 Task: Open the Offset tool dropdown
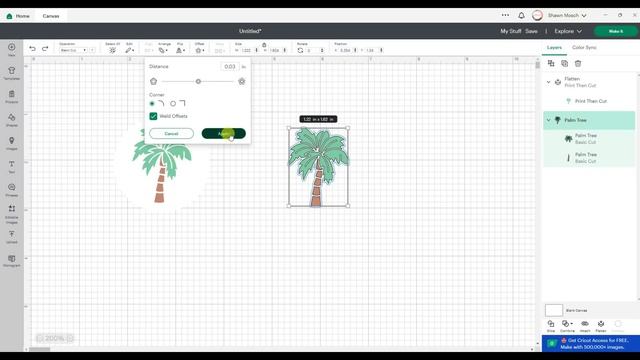[200, 50]
